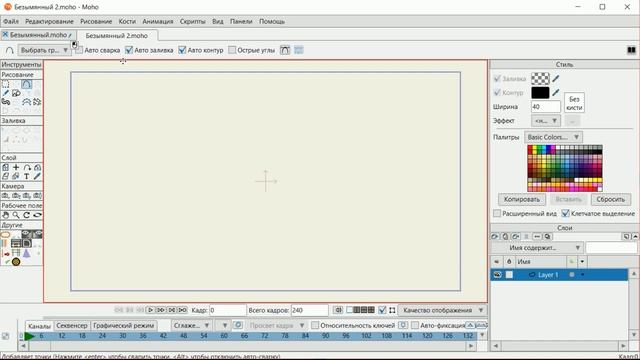Open the Имя содержит filter dropdown
Screen dimensions: 640x360
click(537, 248)
